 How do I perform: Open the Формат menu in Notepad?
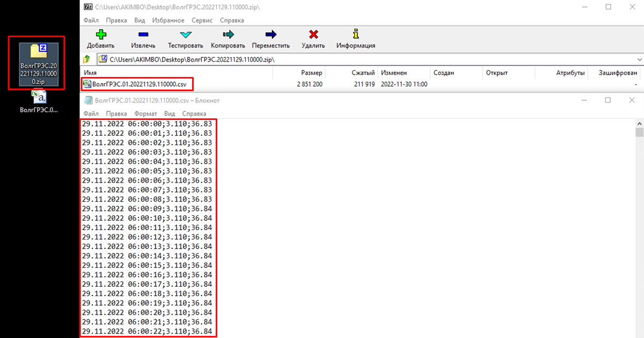146,113
